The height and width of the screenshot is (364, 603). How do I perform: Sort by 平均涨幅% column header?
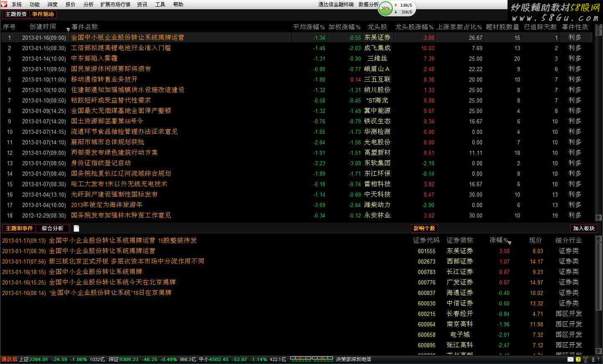coord(309,27)
